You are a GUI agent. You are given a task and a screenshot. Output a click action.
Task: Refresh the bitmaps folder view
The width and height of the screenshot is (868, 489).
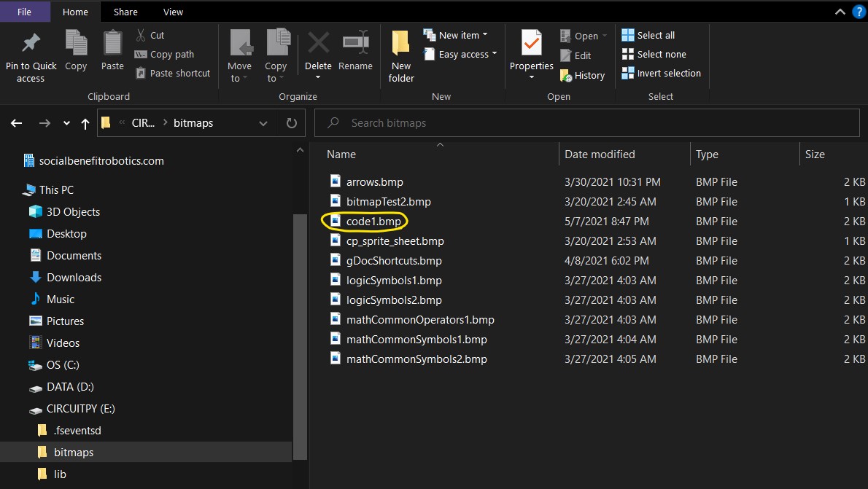click(292, 123)
